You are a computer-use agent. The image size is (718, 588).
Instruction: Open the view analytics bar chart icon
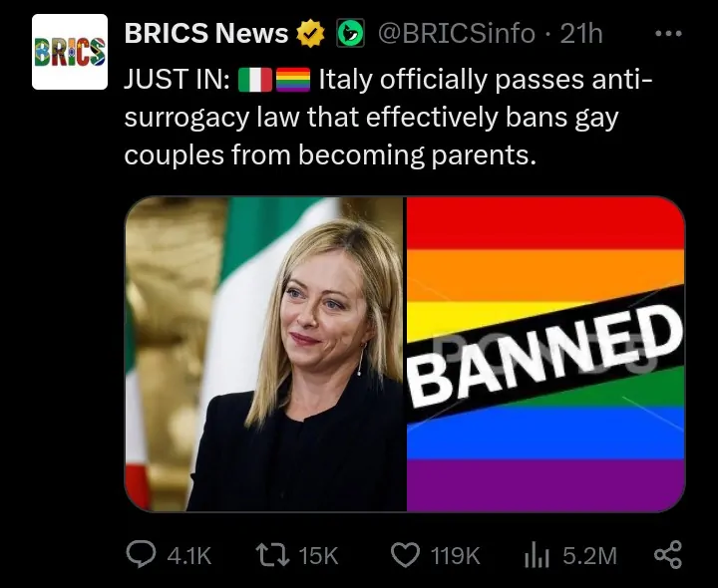[x=537, y=554]
